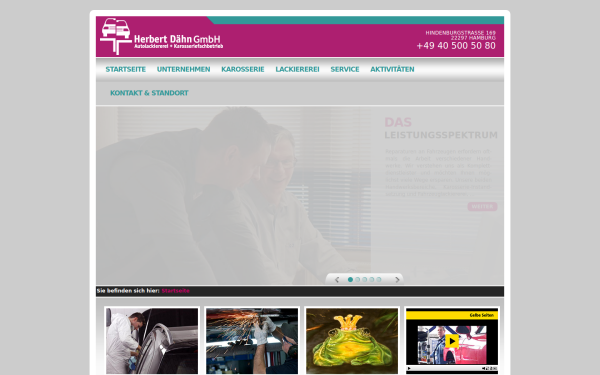Open the Startseite menu item
Image resolution: width=600 pixels, height=375 pixels.
click(x=126, y=70)
